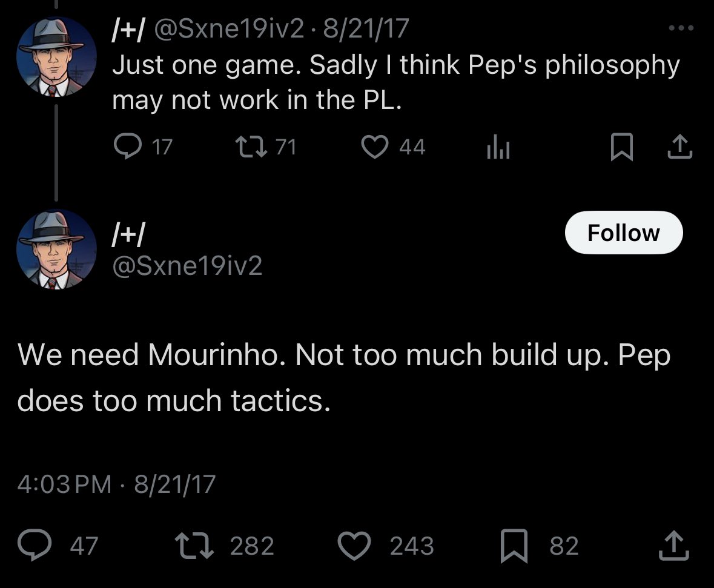Open the three-dot more options menu
Image resolution: width=714 pixels, height=588 pixels.
681,28
